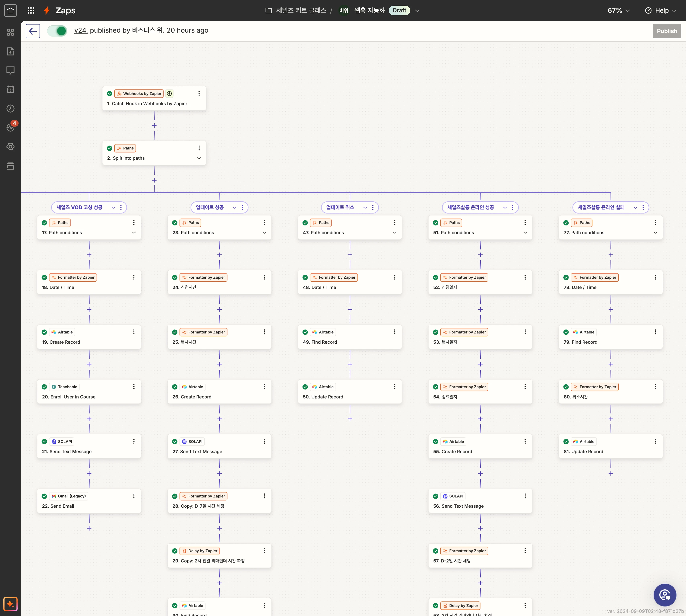This screenshot has height=616, width=686.
Task: Select step 80. 취소시간
Action: [x=611, y=392]
